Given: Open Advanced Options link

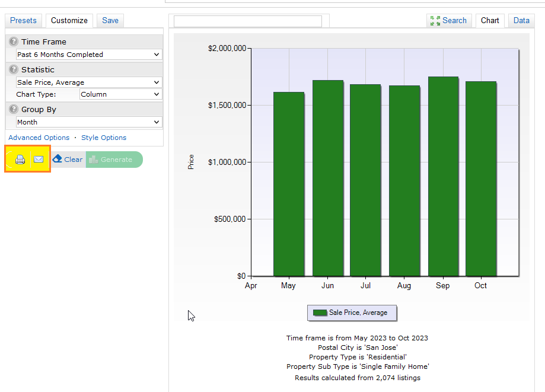Looking at the screenshot, I should tap(39, 138).
